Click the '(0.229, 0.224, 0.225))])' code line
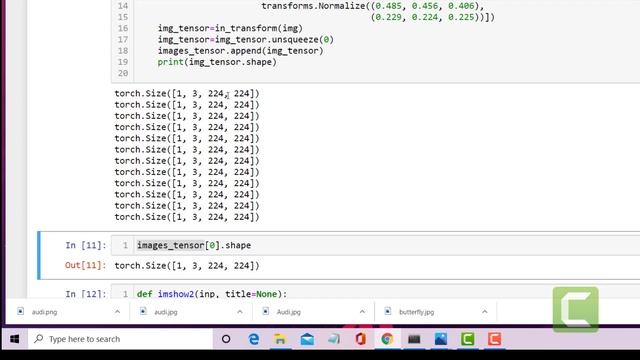The image size is (640, 360). coord(433,17)
